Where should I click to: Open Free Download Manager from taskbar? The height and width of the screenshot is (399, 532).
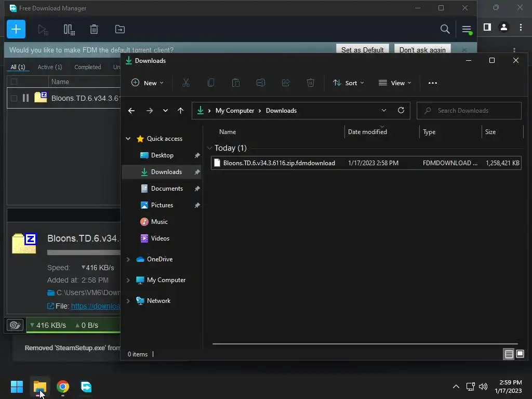pyautogui.click(x=86, y=387)
